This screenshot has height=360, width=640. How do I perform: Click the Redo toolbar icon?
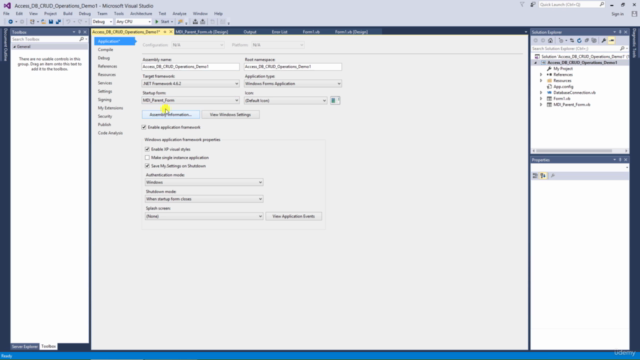point(80,22)
